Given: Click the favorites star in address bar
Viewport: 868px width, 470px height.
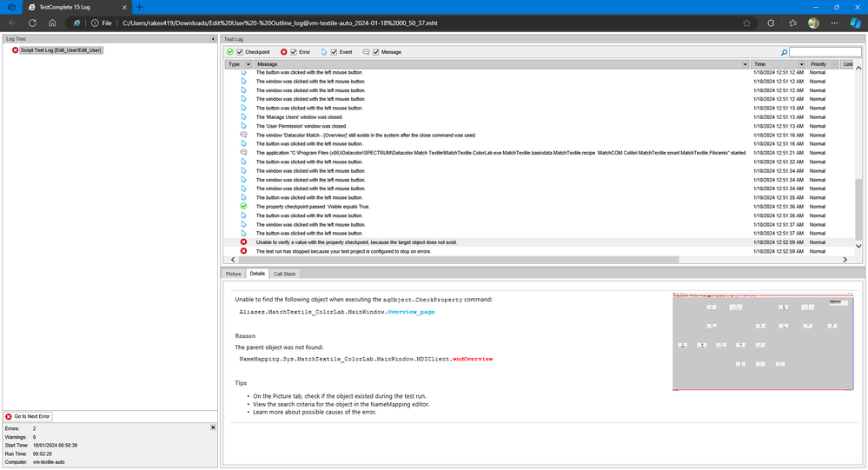Looking at the screenshot, I should (747, 23).
